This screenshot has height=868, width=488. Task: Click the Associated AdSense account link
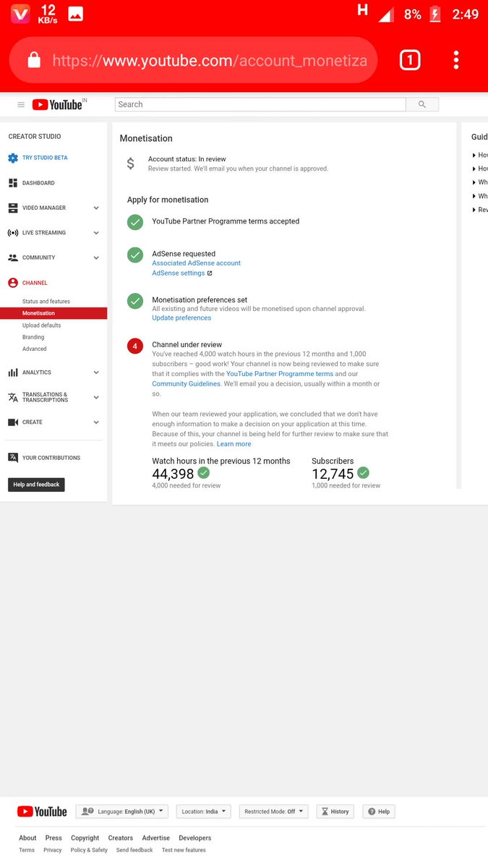pyautogui.click(x=196, y=263)
